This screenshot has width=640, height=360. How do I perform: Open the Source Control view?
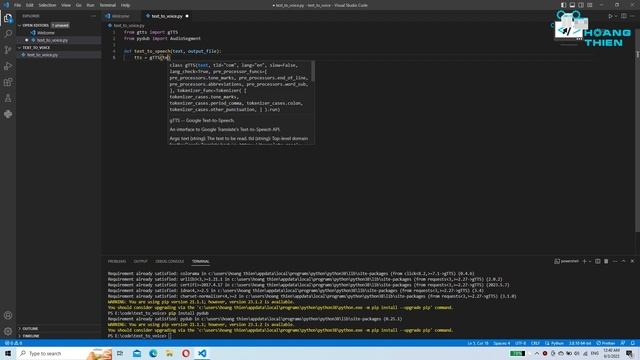pos(8,50)
